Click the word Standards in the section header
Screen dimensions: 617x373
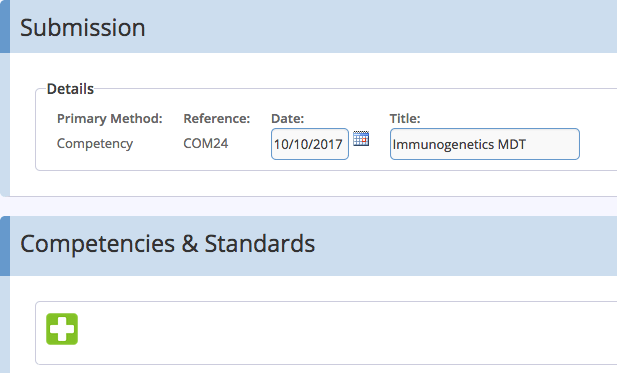[x=260, y=244]
